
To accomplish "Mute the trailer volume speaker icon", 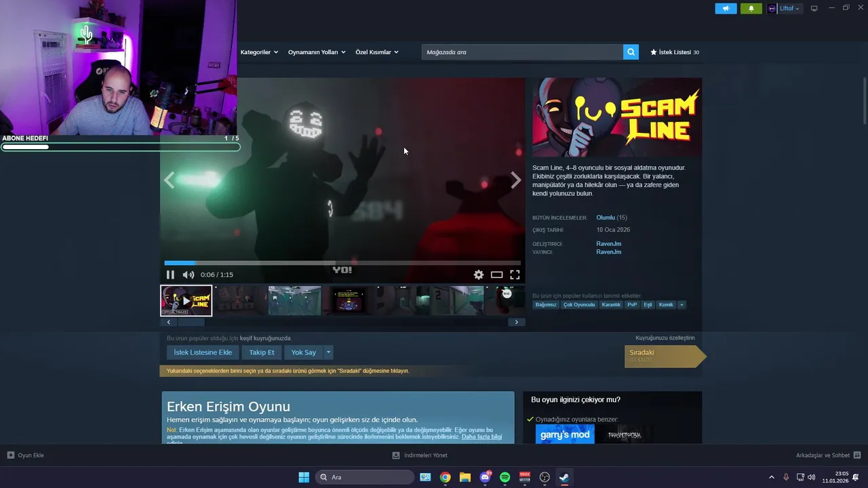I will coord(189,274).
